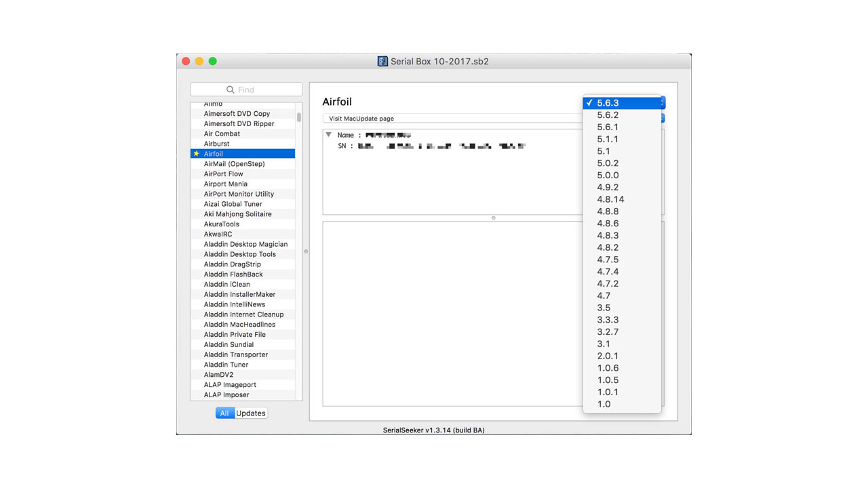This screenshot has width=868, height=488.
Task: Select AkwaIRC entry
Action: [243, 235]
